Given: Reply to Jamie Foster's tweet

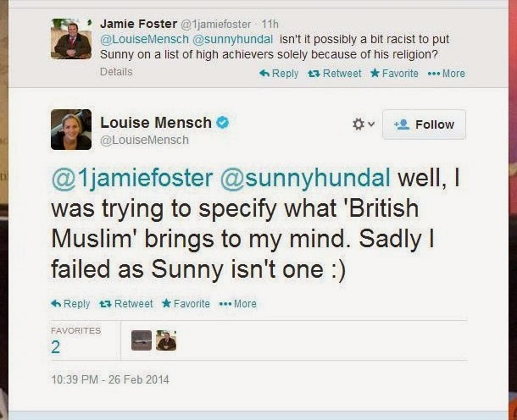Looking at the screenshot, I should [279, 74].
